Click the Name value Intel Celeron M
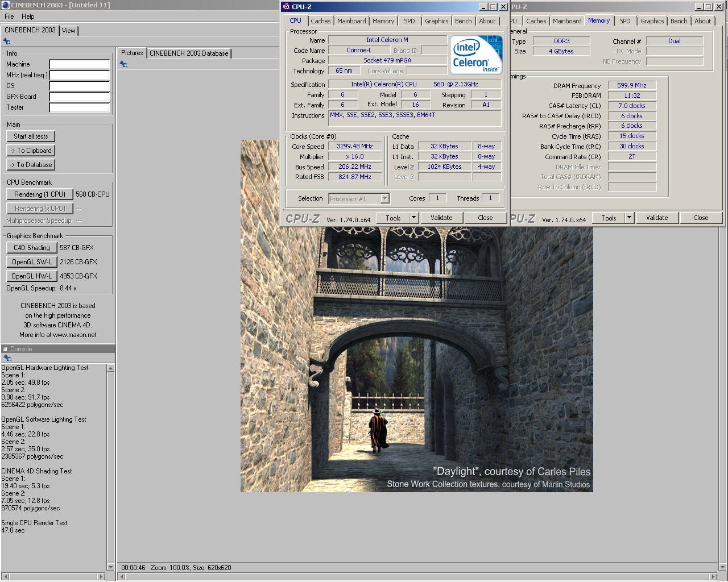This screenshot has width=728, height=582. click(x=387, y=40)
